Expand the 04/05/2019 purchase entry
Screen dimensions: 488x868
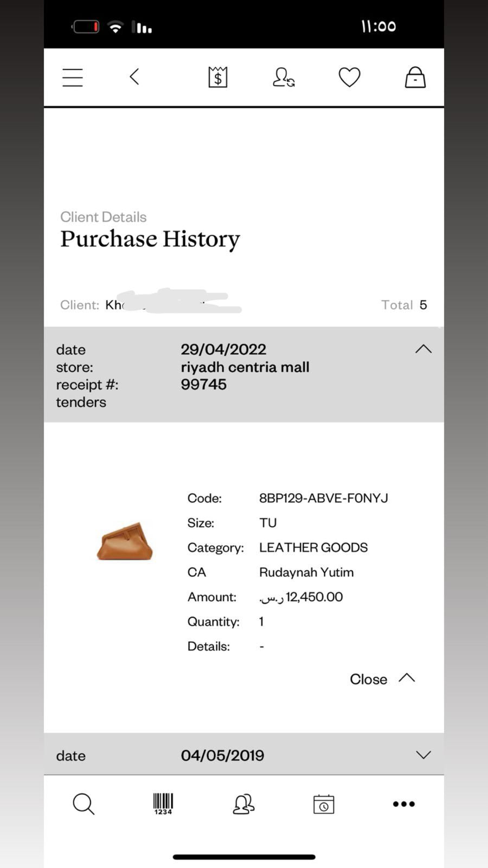pyautogui.click(x=423, y=755)
